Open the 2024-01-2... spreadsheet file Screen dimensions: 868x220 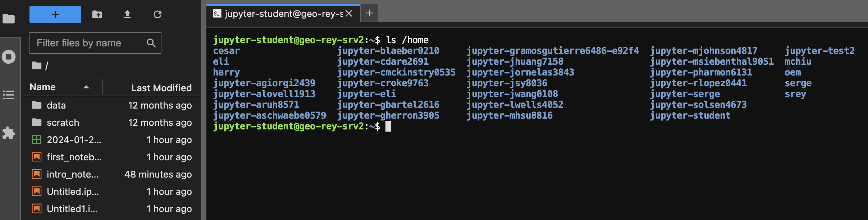click(74, 140)
